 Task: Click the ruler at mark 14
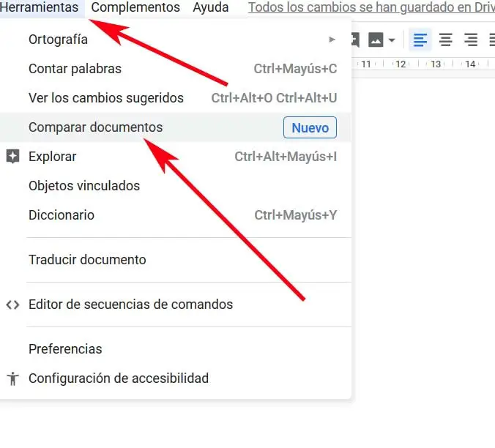pyautogui.click(x=470, y=64)
